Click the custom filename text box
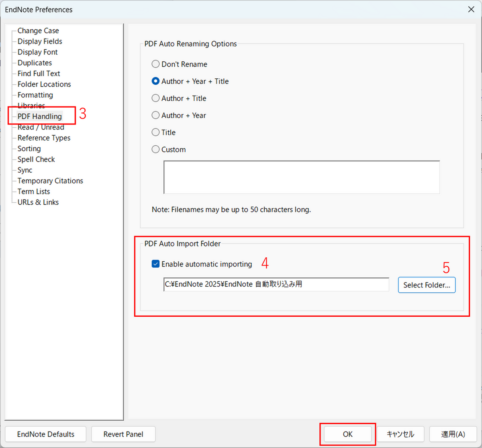This screenshot has height=448, width=482. tap(301, 177)
